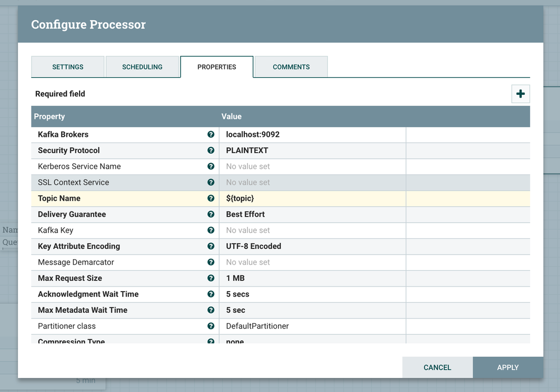Image resolution: width=560 pixels, height=392 pixels.
Task: Click help icon beside Security Protocol
Action: click(x=211, y=150)
